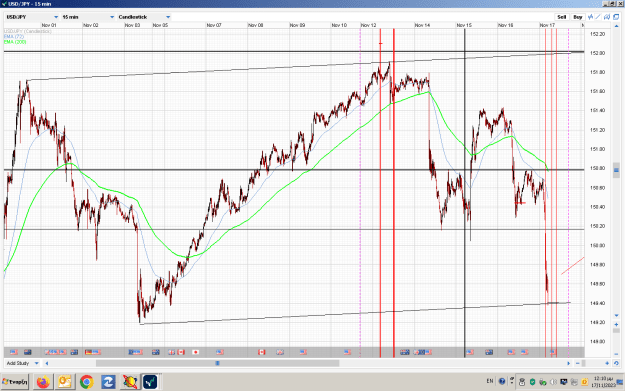Zoom in vertical price scale plus
Screen dimensions: 625x391
coord(616,324)
